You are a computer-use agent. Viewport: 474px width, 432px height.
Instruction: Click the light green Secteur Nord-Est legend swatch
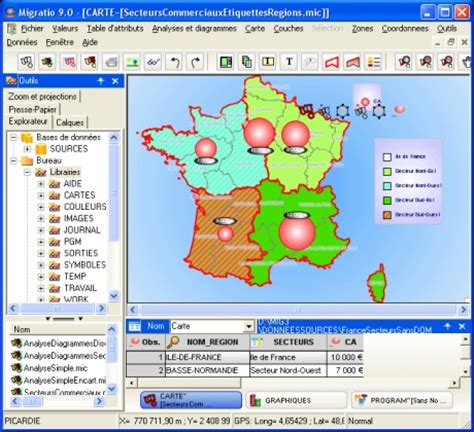pos(387,172)
